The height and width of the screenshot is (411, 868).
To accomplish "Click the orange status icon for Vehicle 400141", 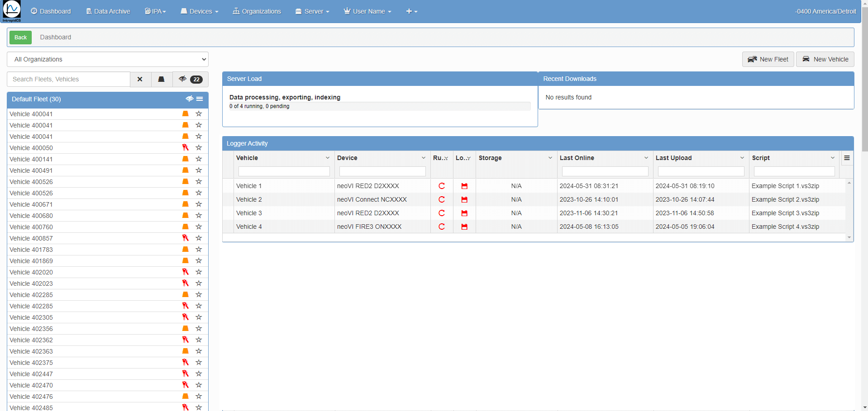I will pyautogui.click(x=185, y=159).
